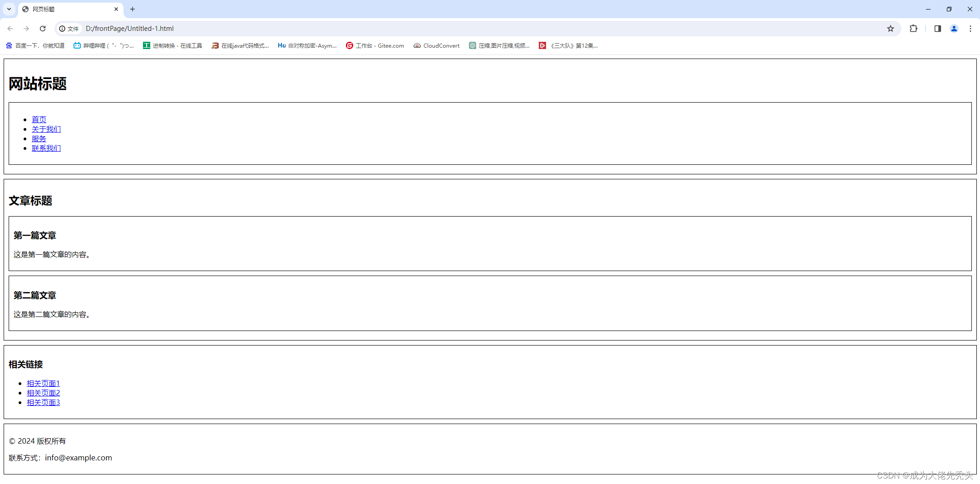
Task: Open the 哔哩哔哩 bookmark
Action: pos(103,45)
